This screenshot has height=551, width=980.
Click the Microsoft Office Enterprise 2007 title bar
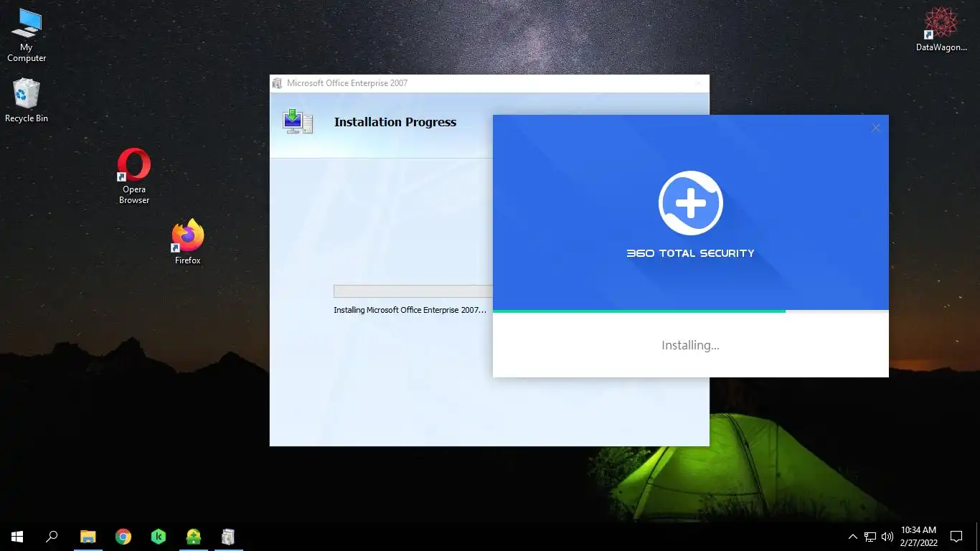[489, 83]
